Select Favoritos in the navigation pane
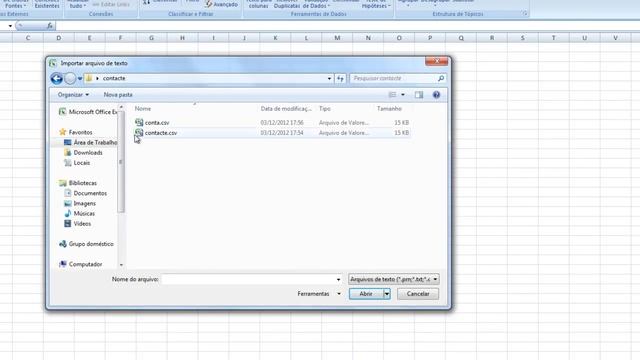 click(x=76, y=132)
